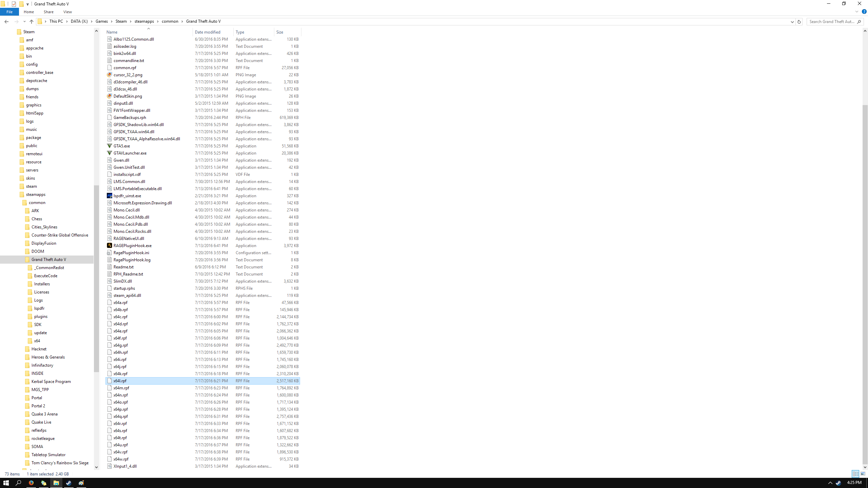Viewport: 868px width, 488px height.
Task: Switch to details view layout toggle
Action: pyautogui.click(x=855, y=474)
